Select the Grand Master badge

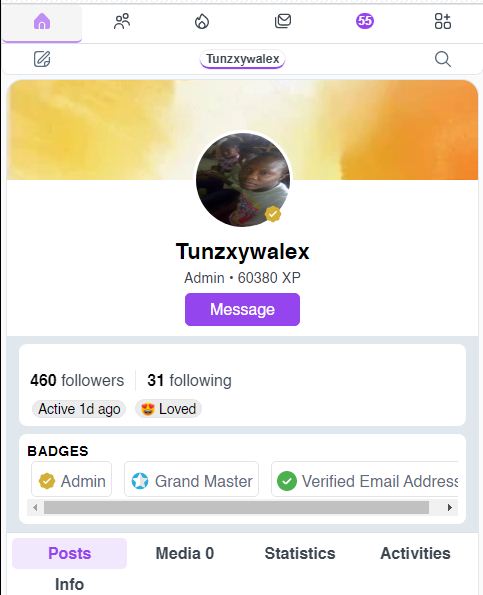pos(192,479)
